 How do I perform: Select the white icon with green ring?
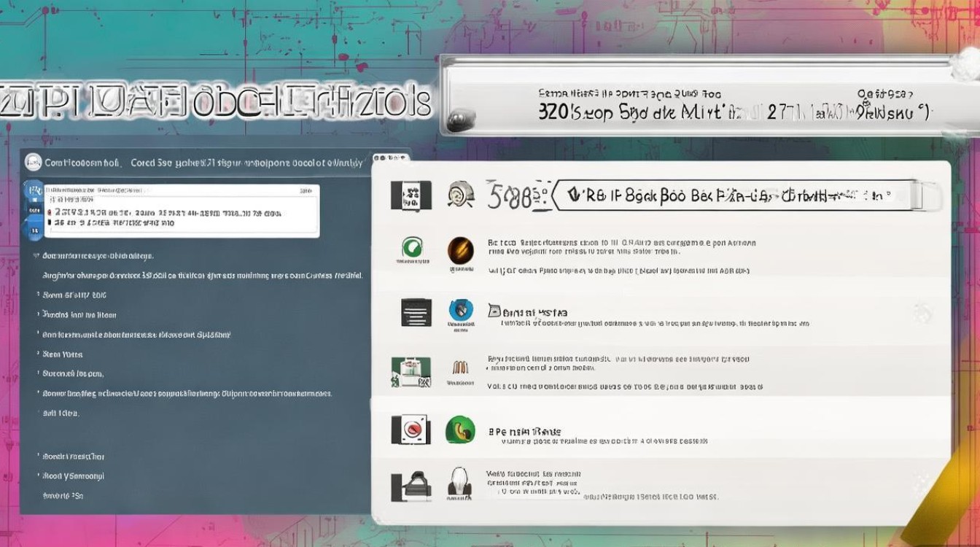tap(412, 247)
